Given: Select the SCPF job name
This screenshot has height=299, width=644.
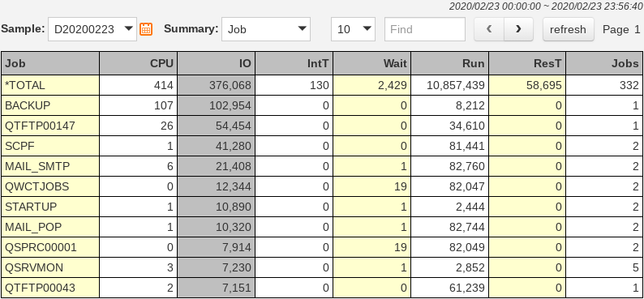Looking at the screenshot, I should pyautogui.click(x=19, y=146).
